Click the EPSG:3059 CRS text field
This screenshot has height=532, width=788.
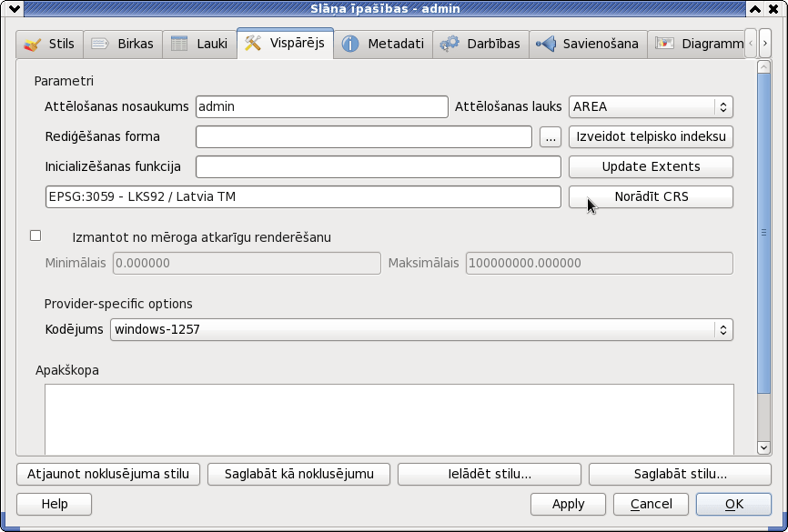click(x=303, y=197)
